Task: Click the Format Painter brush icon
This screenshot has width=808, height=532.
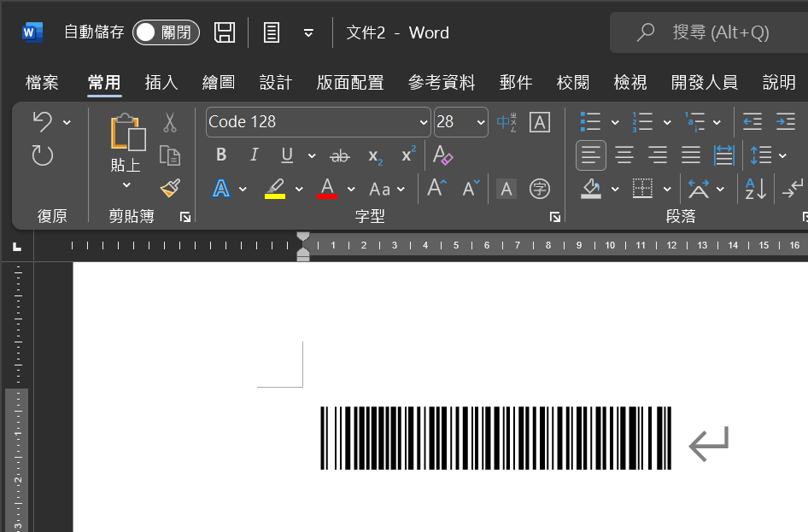Action: click(x=170, y=188)
